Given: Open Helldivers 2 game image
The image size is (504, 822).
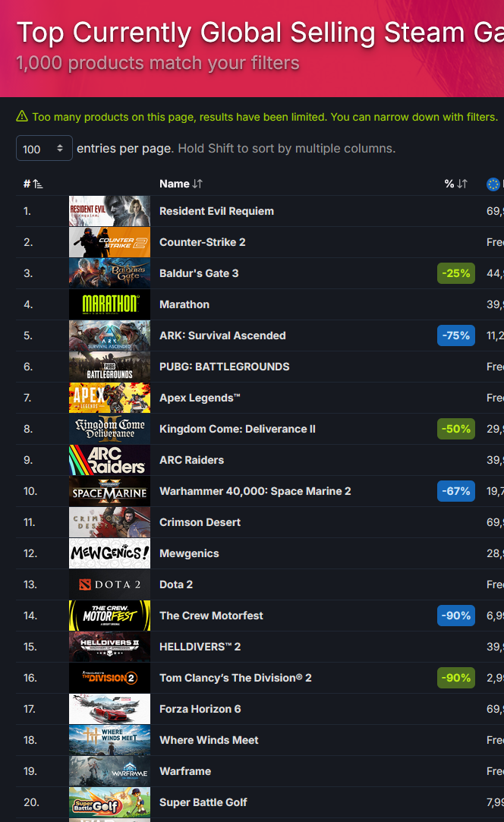Looking at the screenshot, I should click(x=109, y=647).
